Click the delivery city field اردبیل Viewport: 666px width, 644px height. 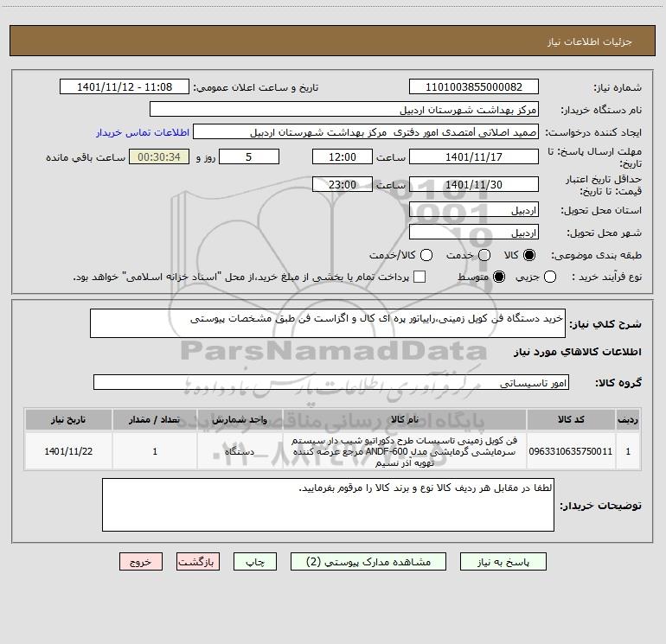click(474, 232)
